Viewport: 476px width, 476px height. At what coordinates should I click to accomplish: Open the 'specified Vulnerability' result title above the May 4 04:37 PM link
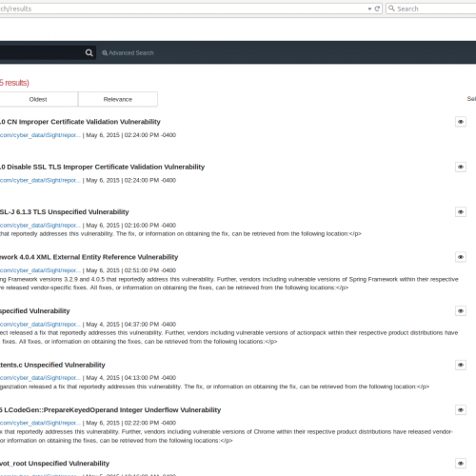click(x=35, y=311)
